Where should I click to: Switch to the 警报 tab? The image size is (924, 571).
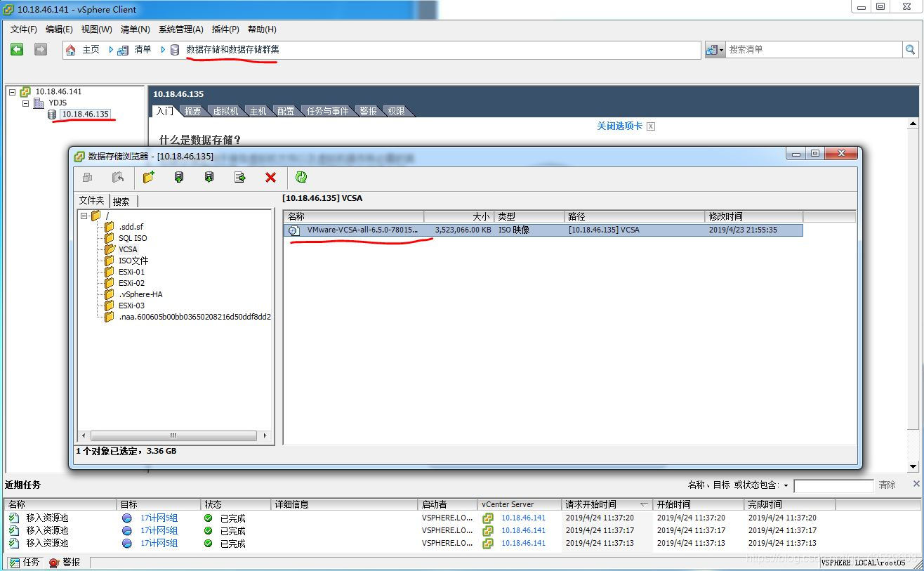click(x=368, y=111)
